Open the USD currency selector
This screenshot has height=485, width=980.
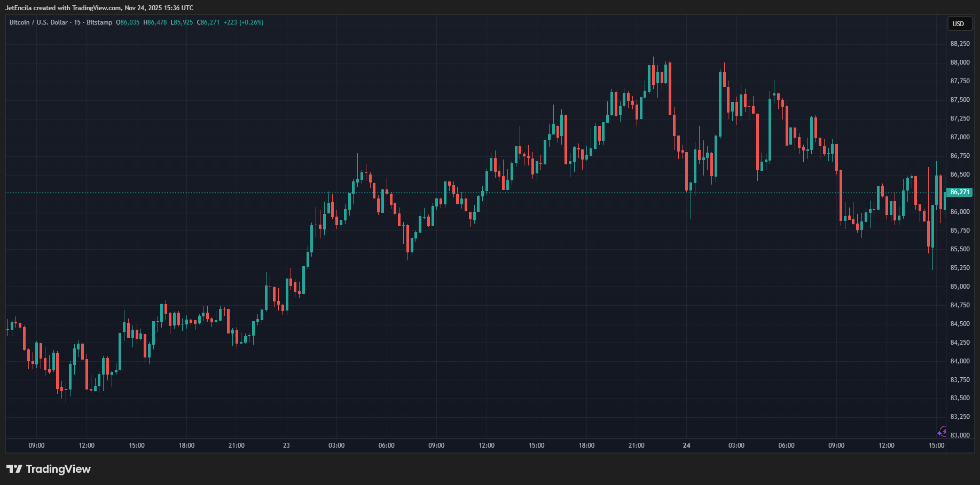(959, 23)
